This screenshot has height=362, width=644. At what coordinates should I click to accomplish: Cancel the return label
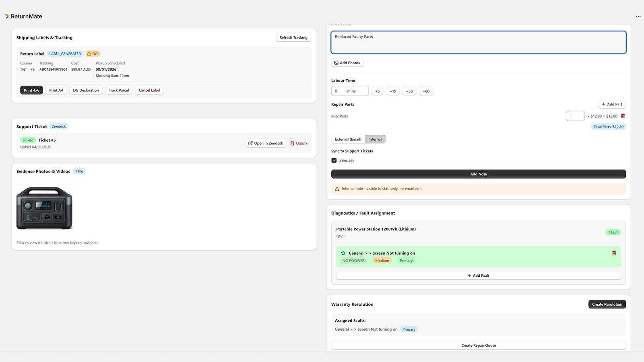pyautogui.click(x=149, y=90)
